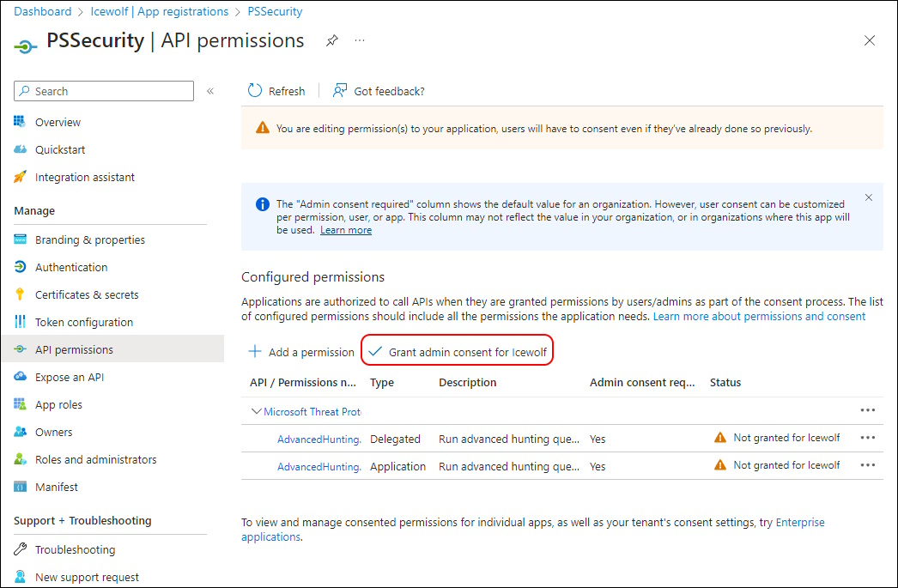Open the Troubleshooting page

coord(75,549)
